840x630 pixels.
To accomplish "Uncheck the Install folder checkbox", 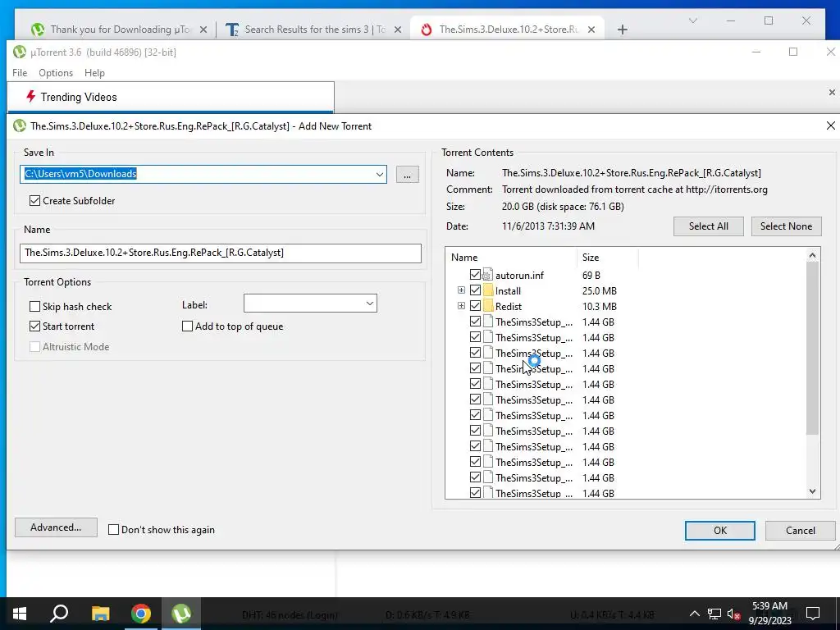I will coord(475,290).
